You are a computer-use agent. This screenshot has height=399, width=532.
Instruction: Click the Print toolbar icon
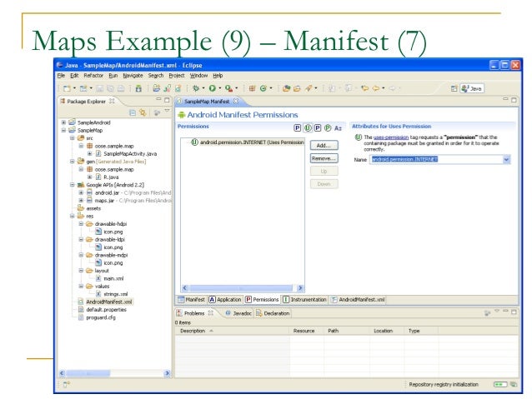(121, 88)
